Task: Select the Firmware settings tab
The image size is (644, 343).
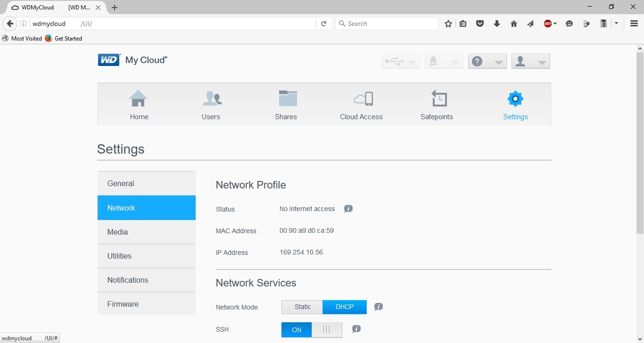Action: [147, 304]
